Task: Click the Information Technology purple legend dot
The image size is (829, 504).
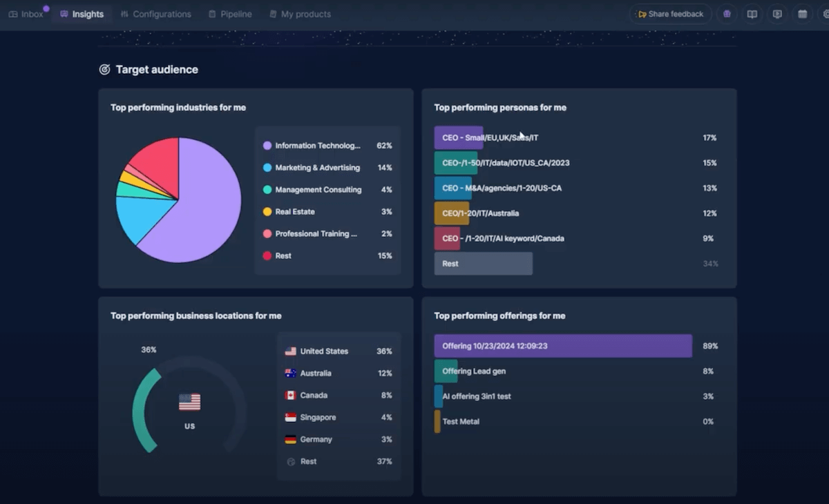Action: pos(267,146)
